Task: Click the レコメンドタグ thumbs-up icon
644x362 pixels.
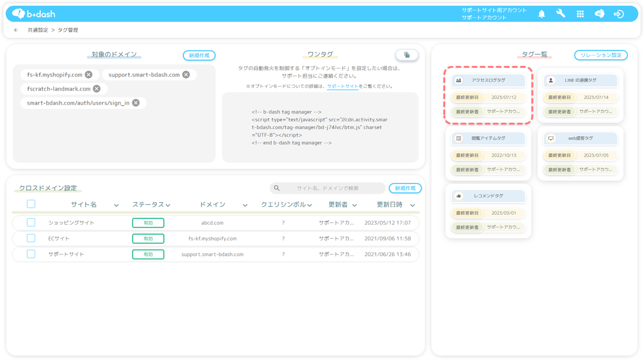Action: point(458,196)
